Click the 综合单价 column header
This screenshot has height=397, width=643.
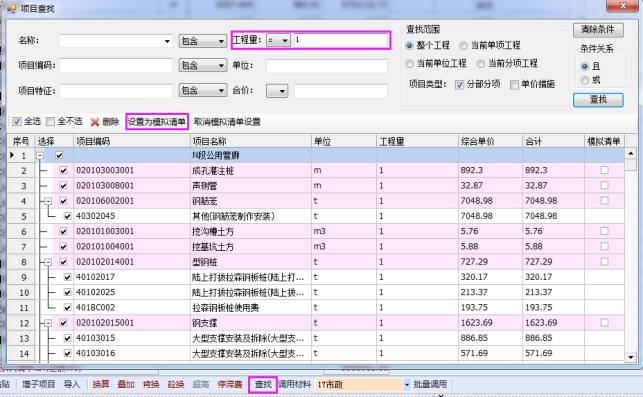coord(490,141)
